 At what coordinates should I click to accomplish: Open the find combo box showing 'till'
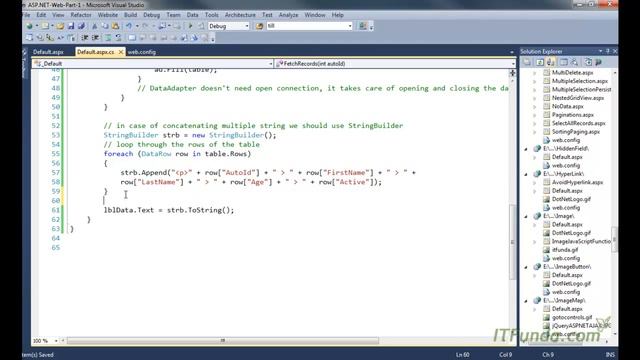pyautogui.click(x=350, y=26)
